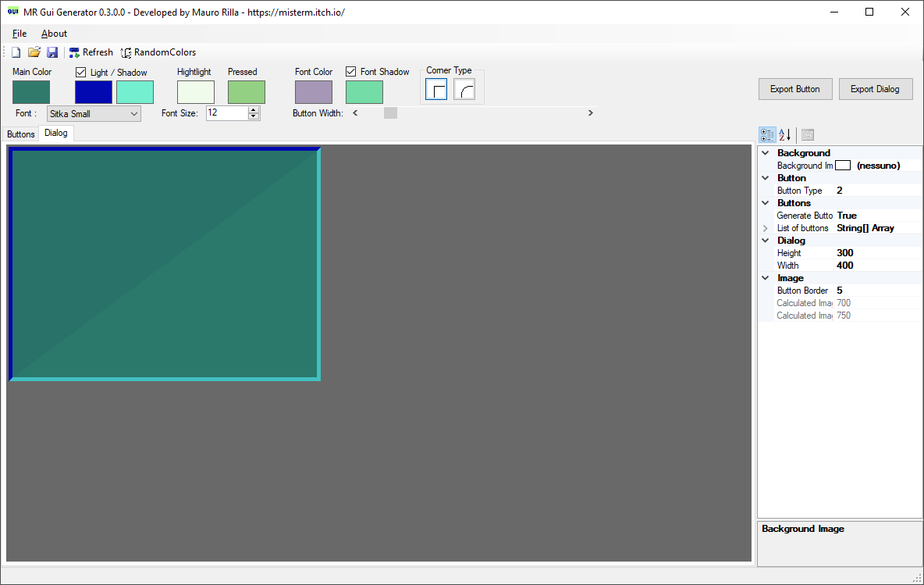Increase Font Size with up arrow

click(x=254, y=109)
